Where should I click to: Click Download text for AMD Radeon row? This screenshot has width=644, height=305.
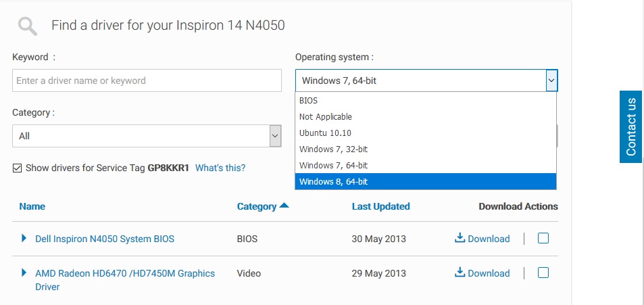(489, 273)
